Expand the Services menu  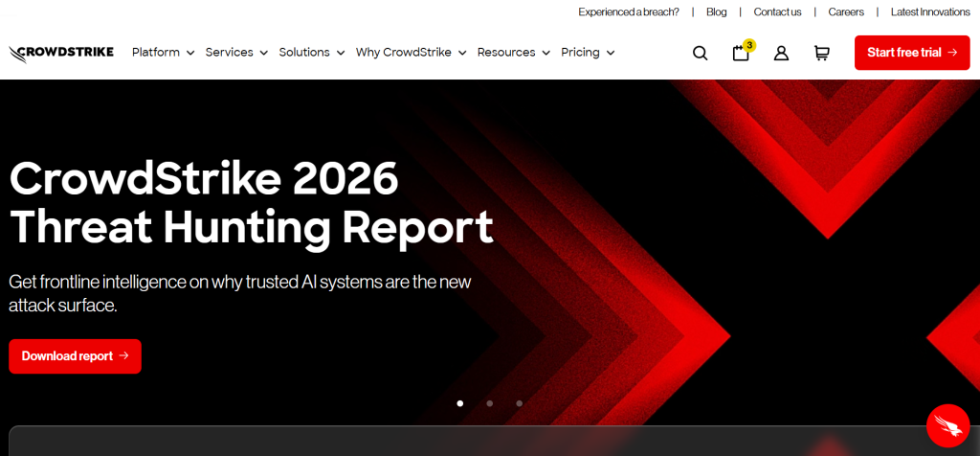click(x=236, y=53)
